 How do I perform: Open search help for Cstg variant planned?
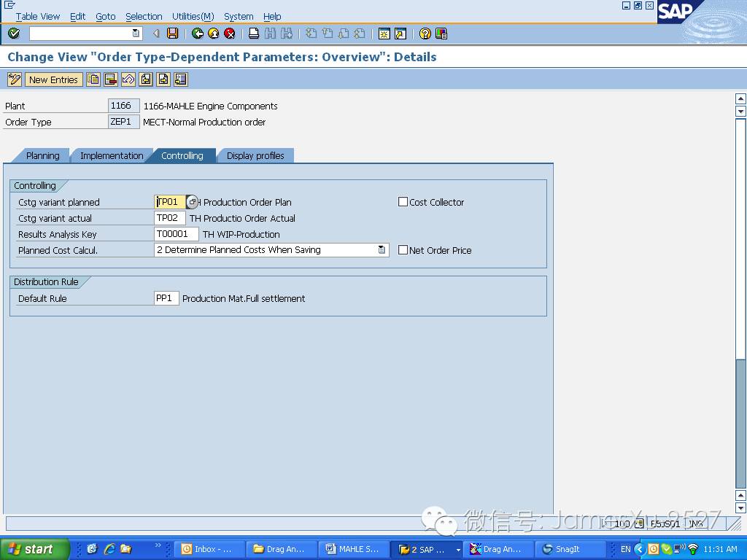[192, 202]
